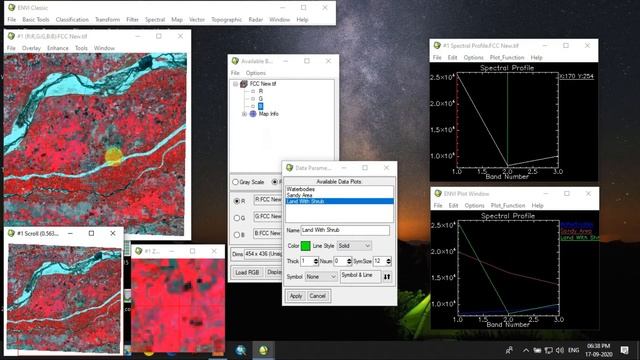
Task: Open Edit menu in ENVI Plot Window
Action: (x=453, y=206)
